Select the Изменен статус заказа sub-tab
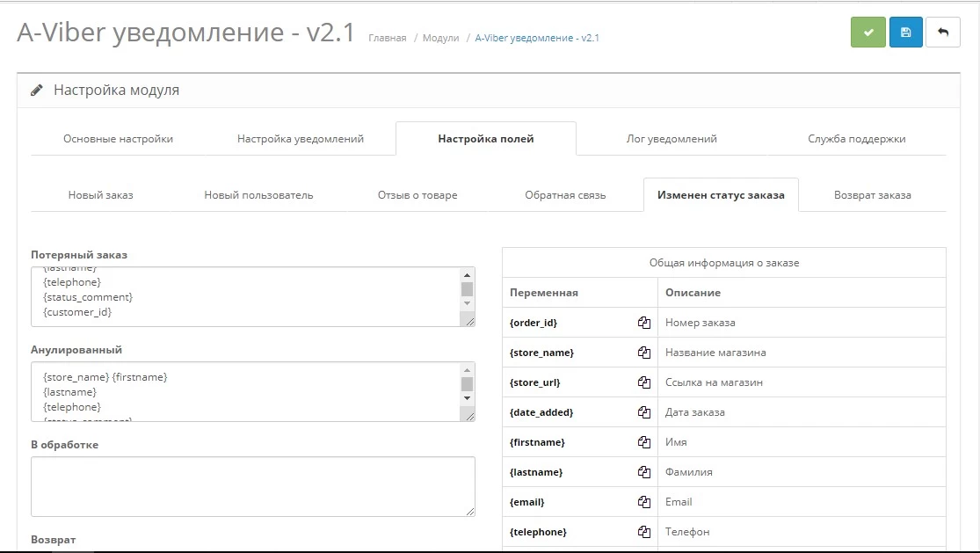 tap(721, 195)
